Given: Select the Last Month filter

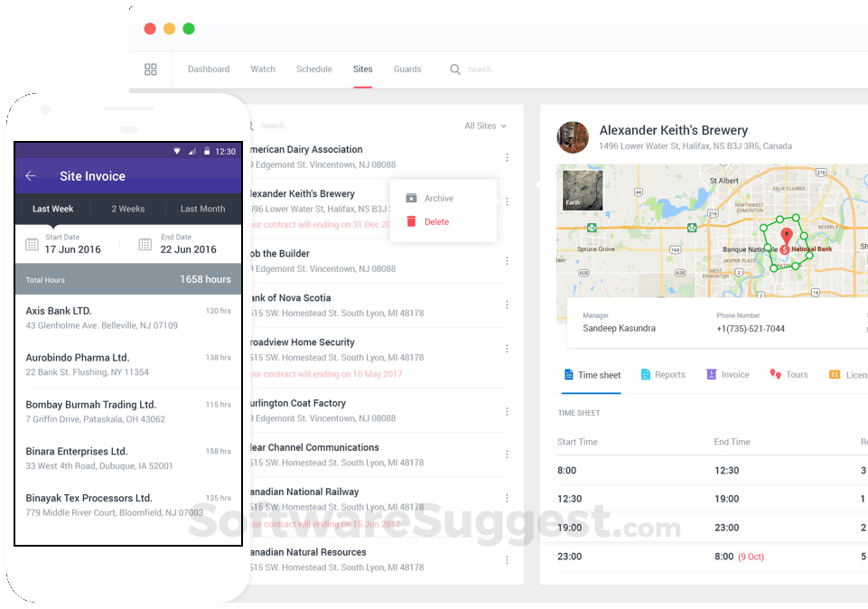Looking at the screenshot, I should pos(202,209).
